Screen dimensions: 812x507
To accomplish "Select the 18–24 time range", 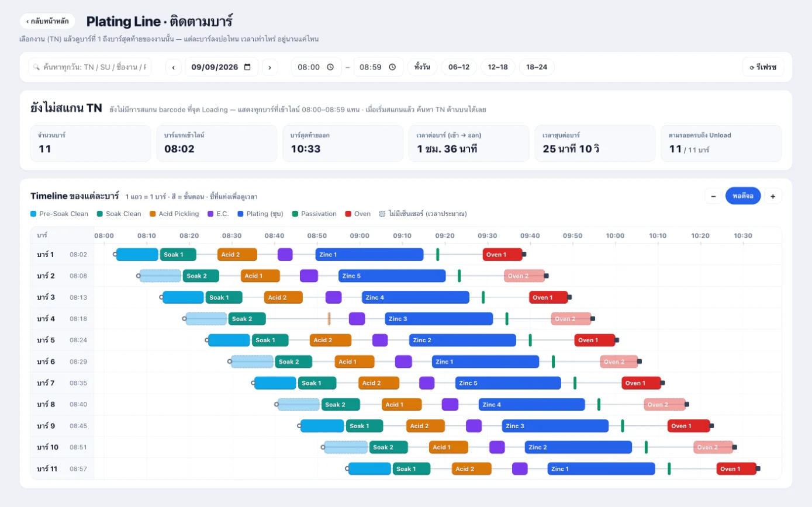I will (x=537, y=67).
